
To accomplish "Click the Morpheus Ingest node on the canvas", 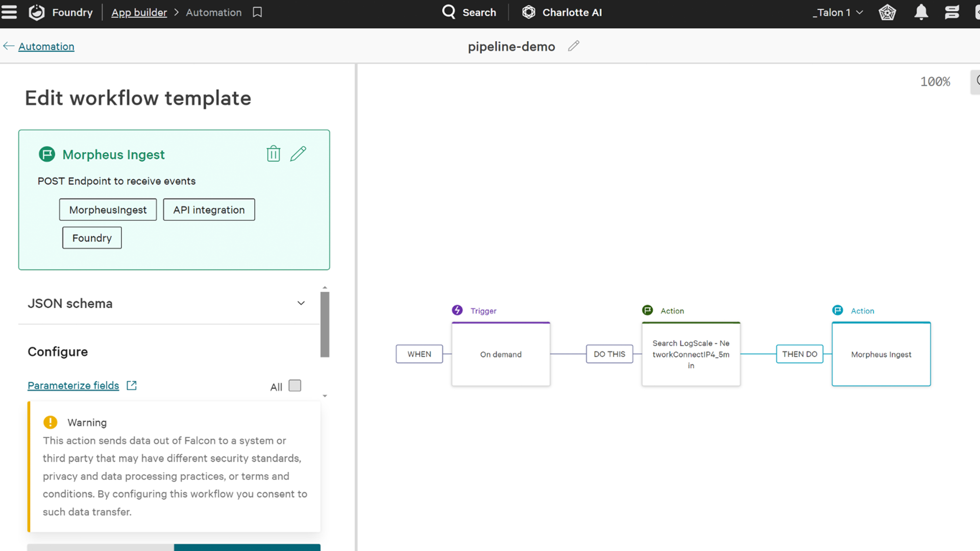I will pos(881,354).
